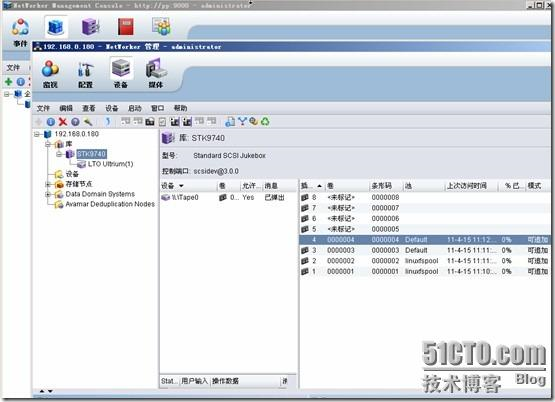Open the 帮助 menu
555x402 pixels.
(181, 108)
